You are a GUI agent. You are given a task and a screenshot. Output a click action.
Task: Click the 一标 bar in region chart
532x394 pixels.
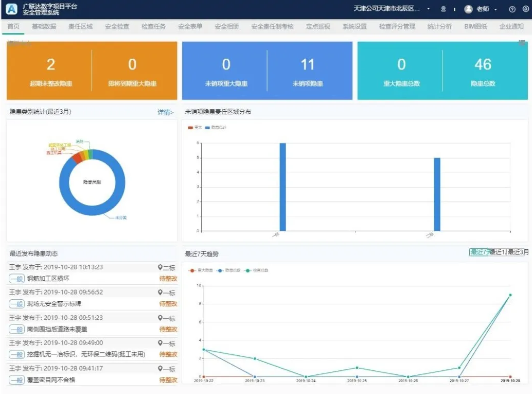(x=282, y=187)
